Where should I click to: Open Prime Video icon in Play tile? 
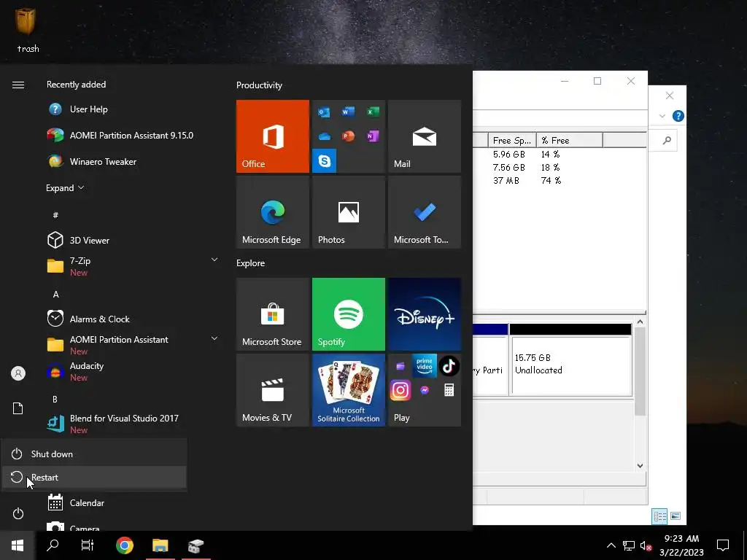tap(425, 366)
